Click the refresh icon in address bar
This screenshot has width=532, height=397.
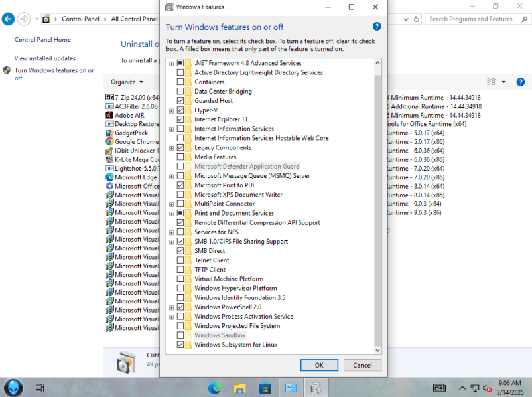pos(417,19)
